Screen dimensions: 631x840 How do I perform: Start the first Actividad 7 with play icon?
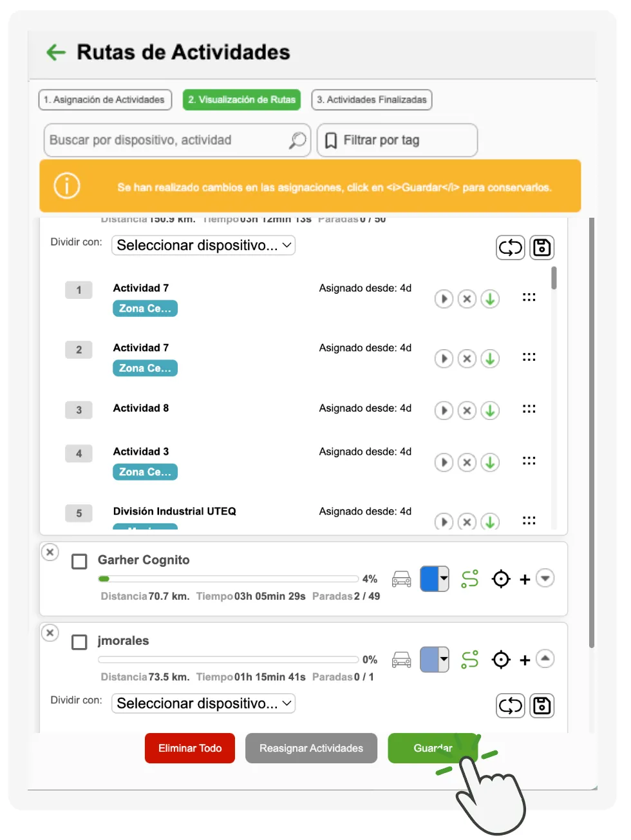[x=444, y=299]
